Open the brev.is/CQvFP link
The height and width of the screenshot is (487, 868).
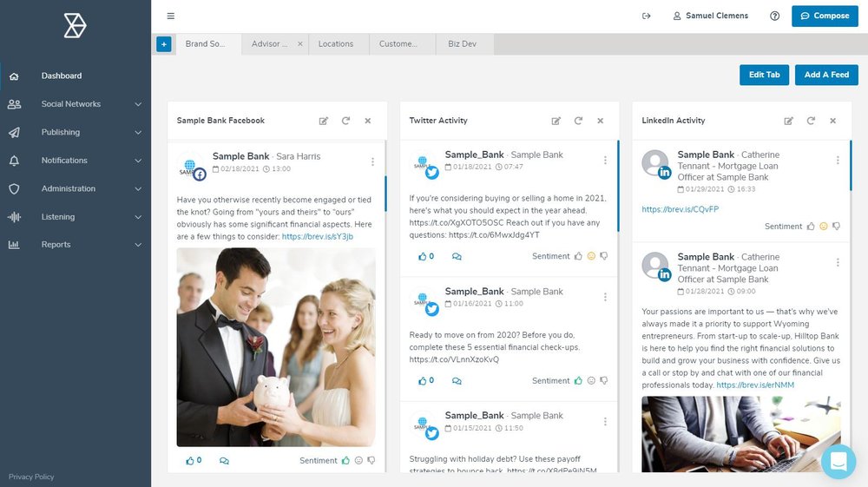tap(681, 209)
